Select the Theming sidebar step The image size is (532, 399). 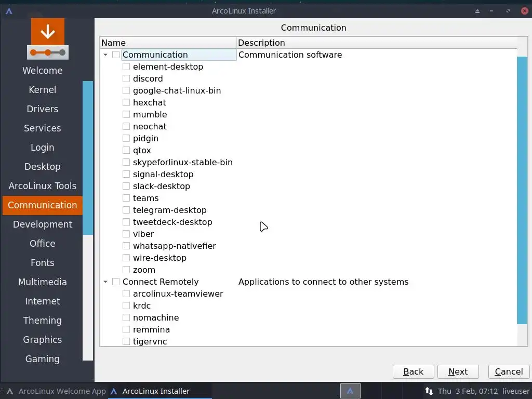43,320
